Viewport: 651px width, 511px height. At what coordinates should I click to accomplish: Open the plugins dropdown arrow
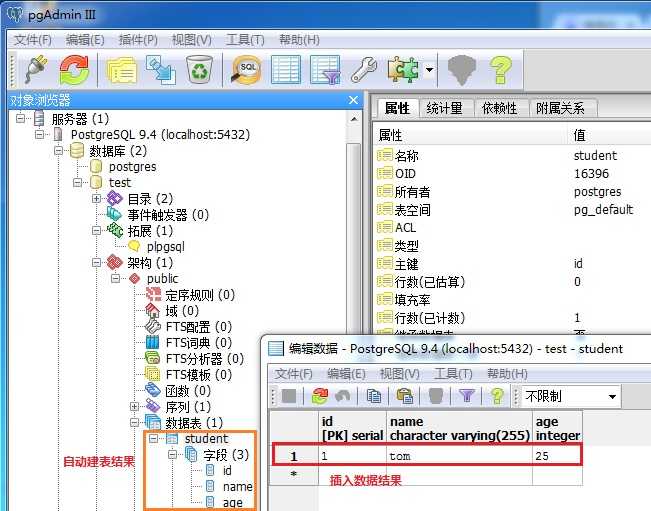coord(430,69)
